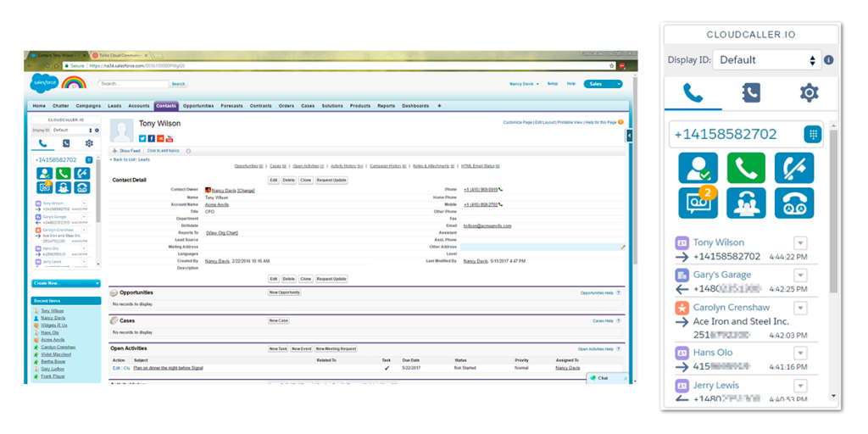Open Gary's Garage link in enlarged call list
Viewport: 868px width, 434px height.
click(722, 275)
